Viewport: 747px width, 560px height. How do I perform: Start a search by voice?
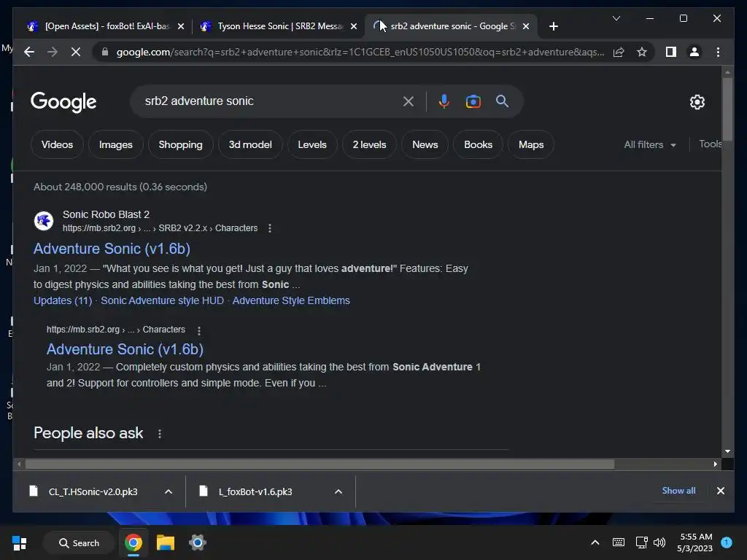click(444, 101)
